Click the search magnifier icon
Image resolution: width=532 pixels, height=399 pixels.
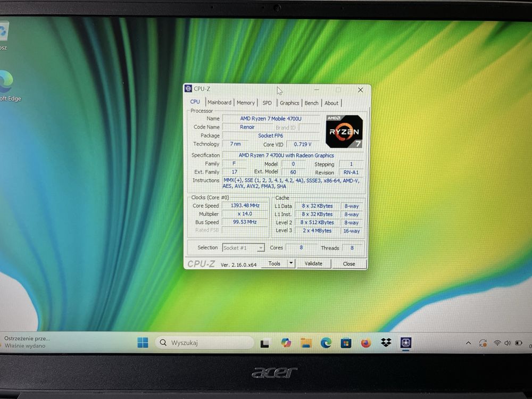[x=163, y=343]
